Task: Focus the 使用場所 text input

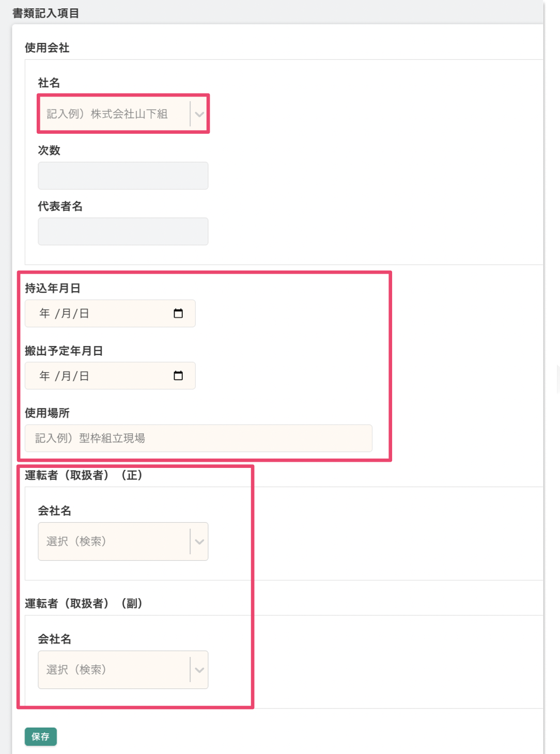Action: [x=198, y=438]
